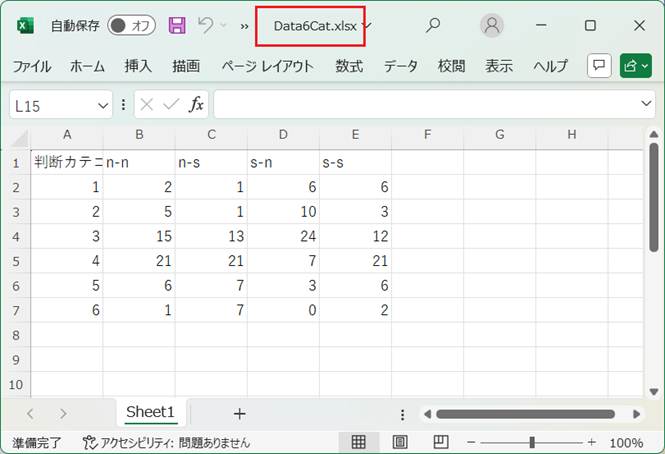Select cell B4 containing 15

pos(139,236)
